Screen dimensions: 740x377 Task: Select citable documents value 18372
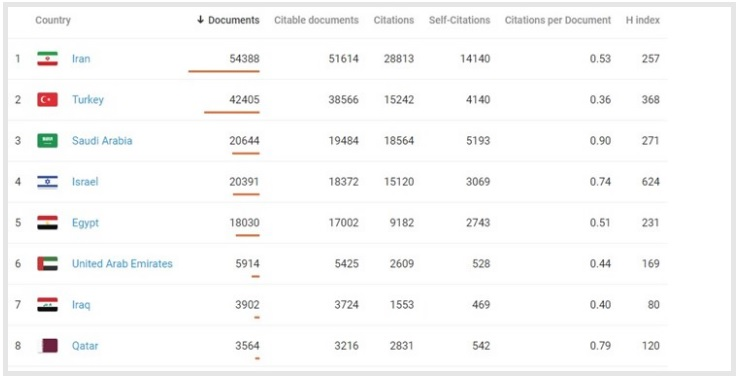point(344,182)
